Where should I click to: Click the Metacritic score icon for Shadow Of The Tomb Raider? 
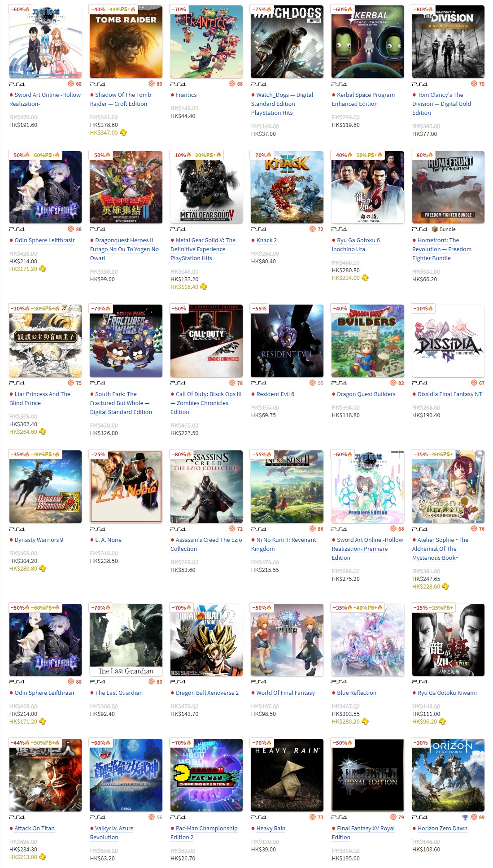click(152, 84)
